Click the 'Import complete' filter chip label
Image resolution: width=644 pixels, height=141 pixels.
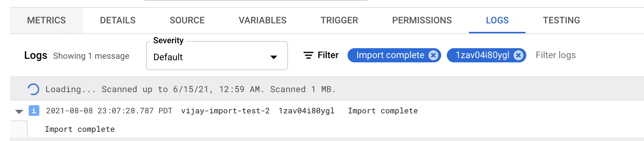tap(390, 55)
